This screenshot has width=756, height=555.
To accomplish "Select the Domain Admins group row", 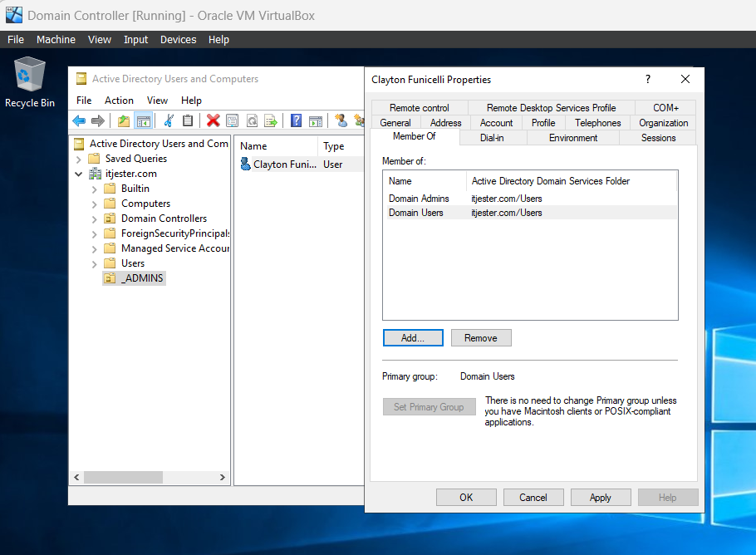I will pos(532,199).
